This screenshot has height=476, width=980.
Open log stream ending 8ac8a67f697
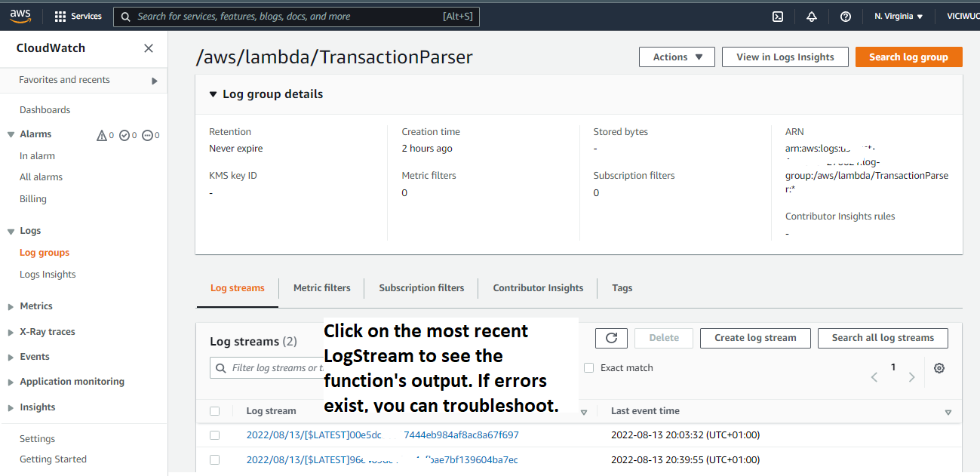point(382,435)
